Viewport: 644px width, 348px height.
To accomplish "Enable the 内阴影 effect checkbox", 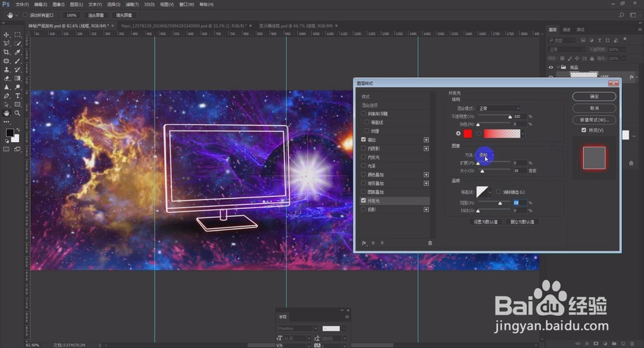I will pos(363,148).
